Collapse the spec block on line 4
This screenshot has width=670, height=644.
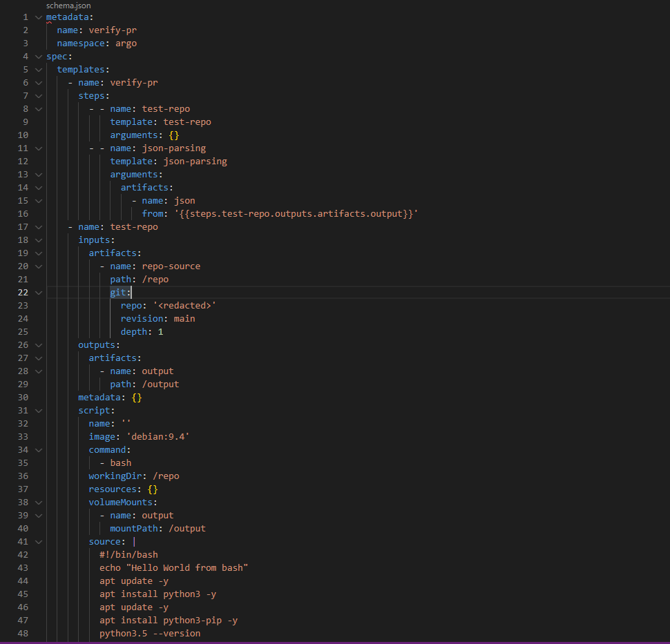tap(39, 57)
